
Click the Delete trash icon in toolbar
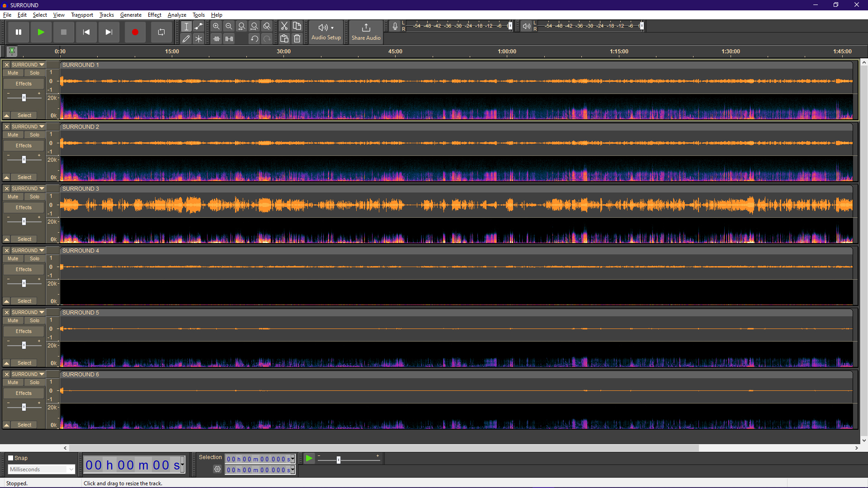point(297,39)
